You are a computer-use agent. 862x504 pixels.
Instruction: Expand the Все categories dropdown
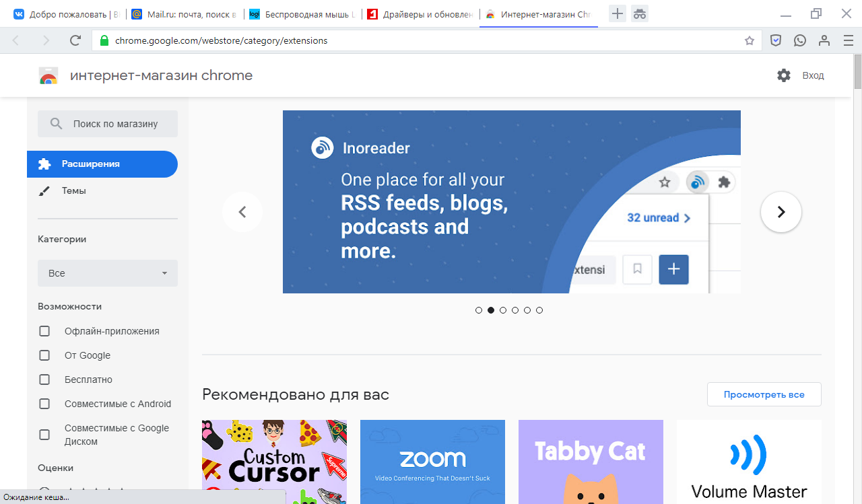tap(108, 273)
